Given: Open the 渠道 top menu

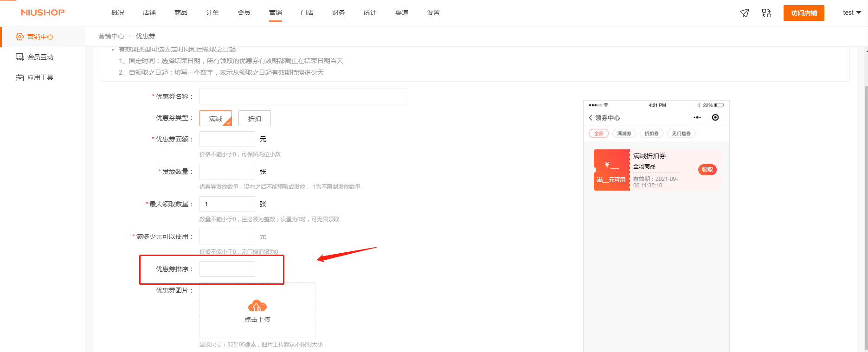Looking at the screenshot, I should point(402,13).
